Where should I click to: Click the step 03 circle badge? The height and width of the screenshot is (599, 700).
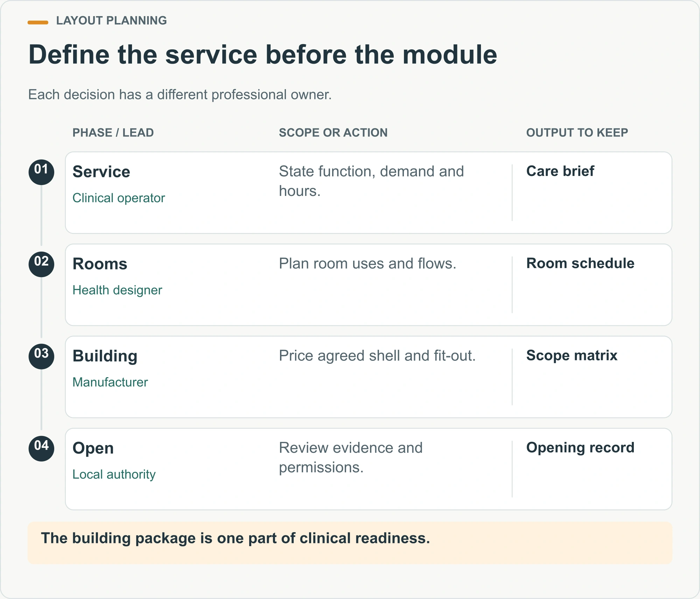(x=41, y=356)
